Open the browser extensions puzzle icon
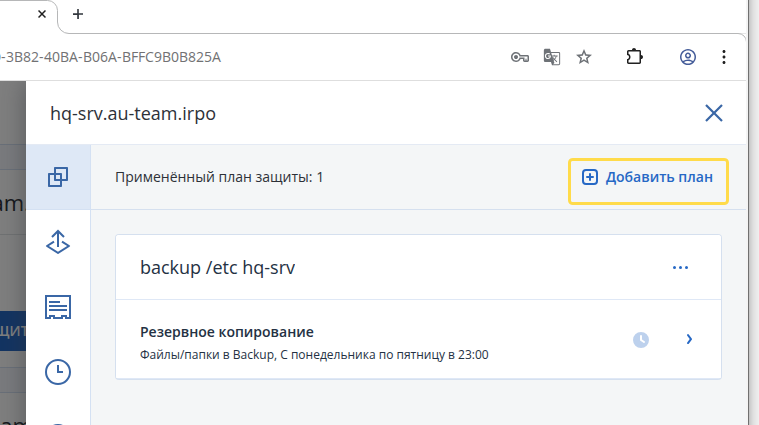The height and width of the screenshot is (425, 759). (x=634, y=57)
